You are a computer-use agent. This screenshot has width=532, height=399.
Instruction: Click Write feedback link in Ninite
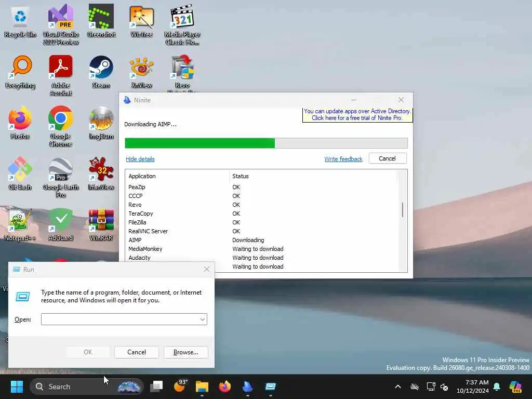pyautogui.click(x=343, y=159)
